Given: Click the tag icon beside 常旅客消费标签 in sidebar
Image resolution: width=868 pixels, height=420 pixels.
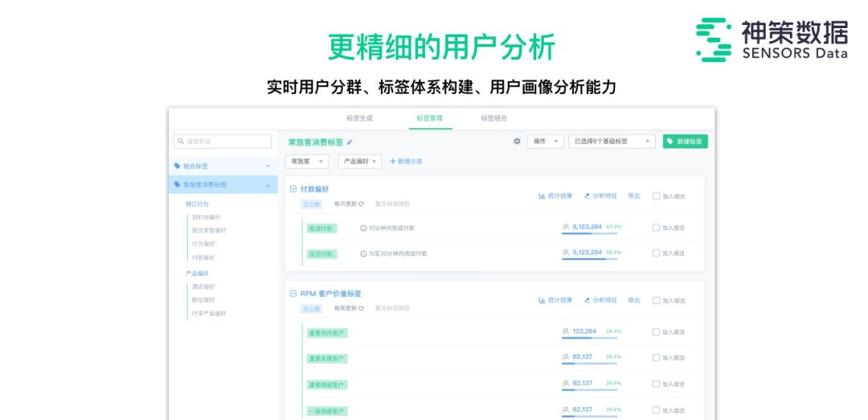Looking at the screenshot, I should point(177,184).
